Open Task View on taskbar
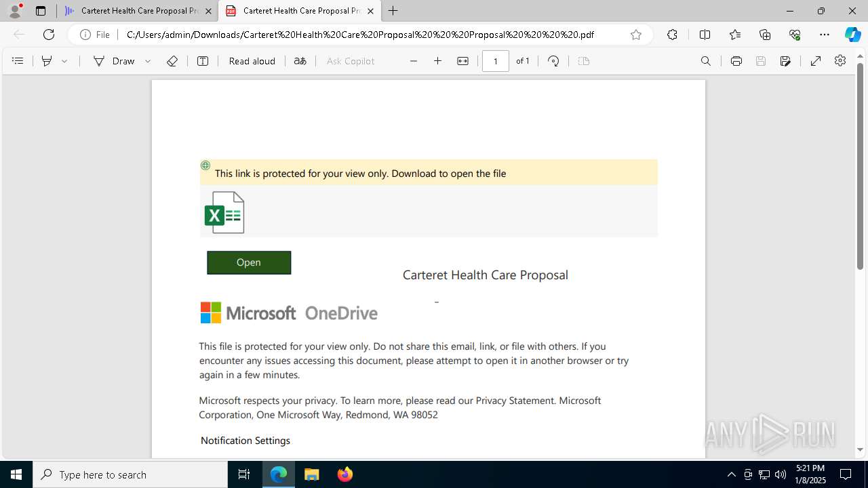 [x=244, y=474]
